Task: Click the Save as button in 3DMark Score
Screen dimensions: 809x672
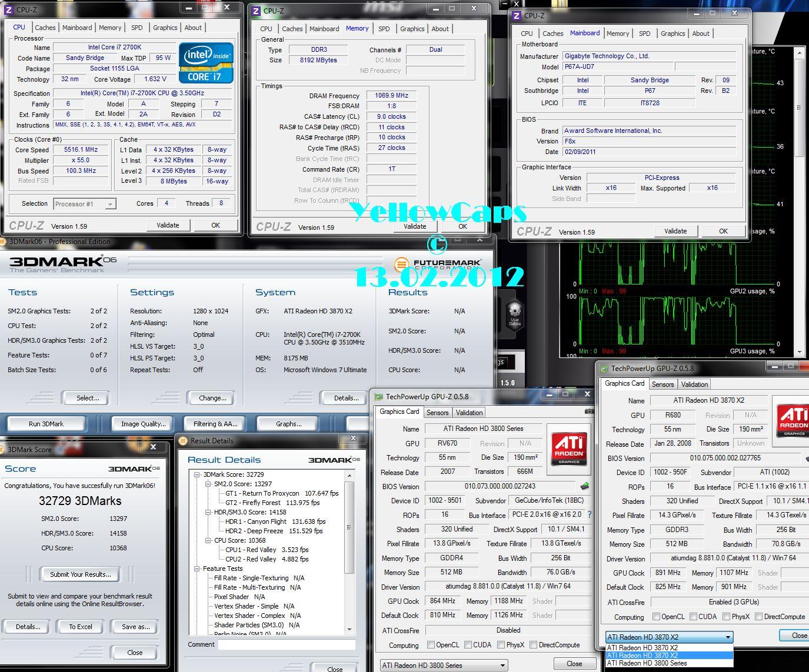Action: pyautogui.click(x=135, y=627)
